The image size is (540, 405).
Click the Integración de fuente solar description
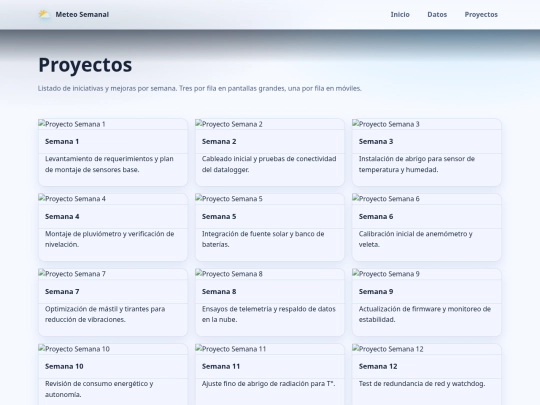pos(263,239)
